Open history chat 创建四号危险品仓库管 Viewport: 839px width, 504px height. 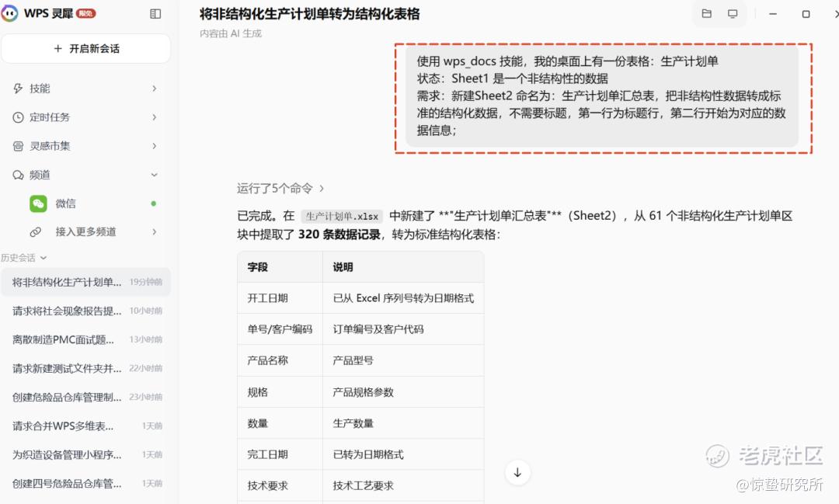coord(85,484)
